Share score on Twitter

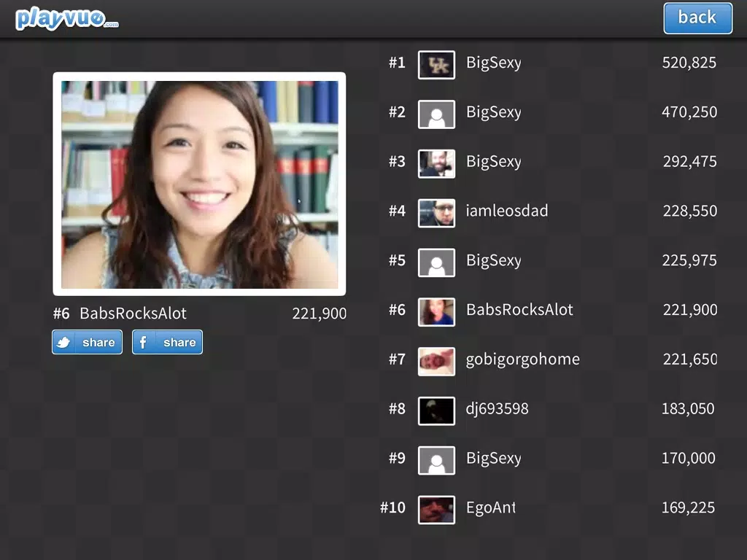point(88,342)
